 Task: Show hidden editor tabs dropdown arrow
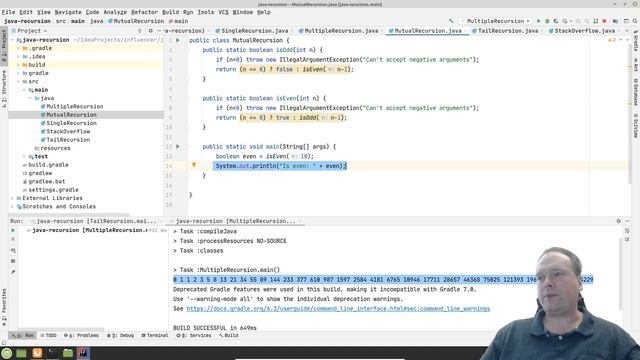pos(627,31)
